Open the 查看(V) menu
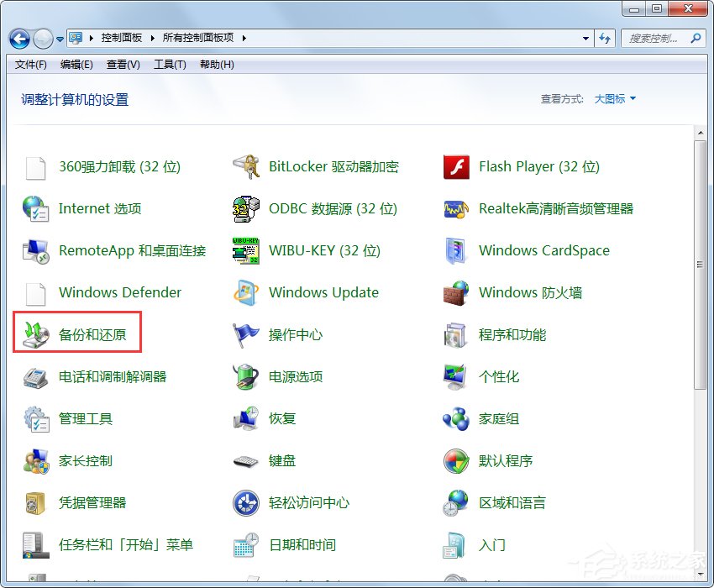 (123, 65)
